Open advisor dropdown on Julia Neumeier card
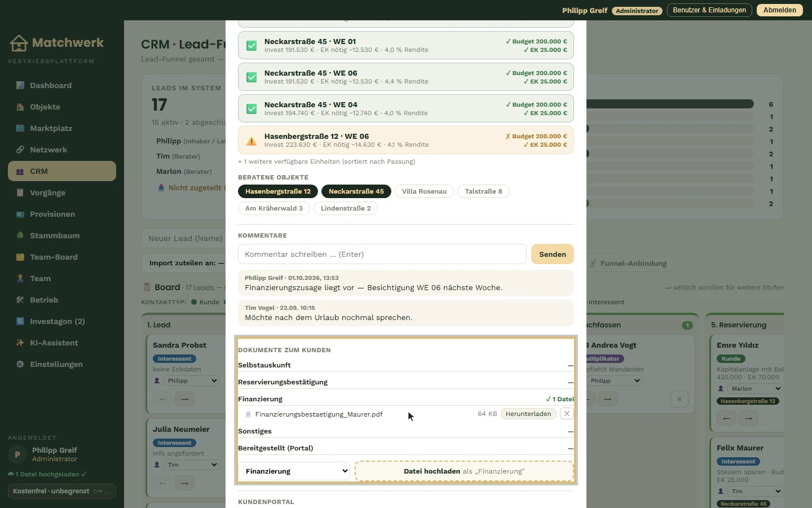The width and height of the screenshot is (812, 508). (192, 465)
